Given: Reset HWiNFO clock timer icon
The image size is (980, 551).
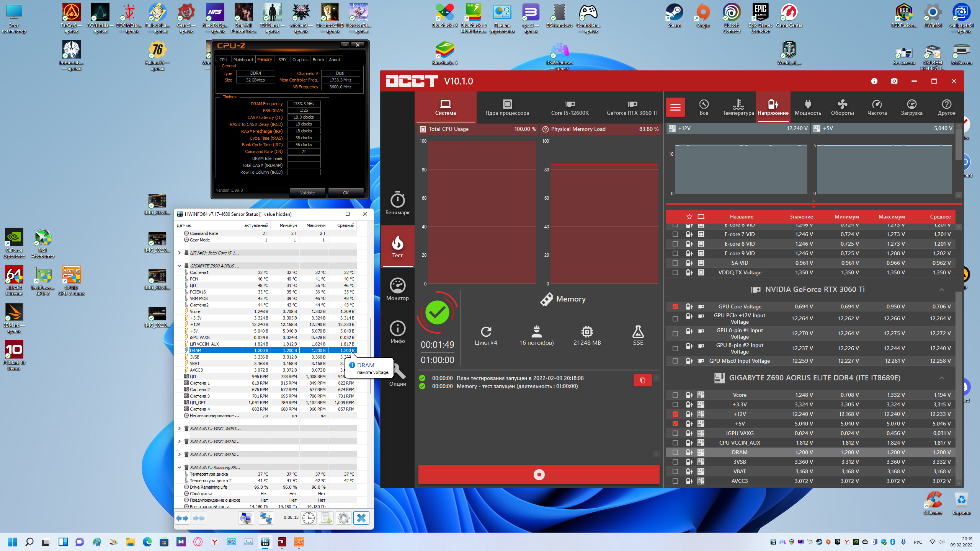Looking at the screenshot, I should pos(309,518).
